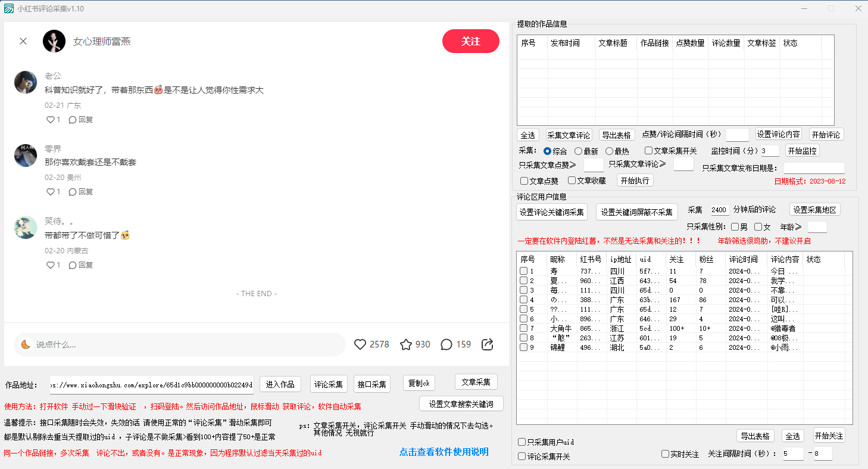Image resolution: width=868 pixels, height=469 pixels.
Task: Click the 关注 follow button
Action: (x=470, y=41)
